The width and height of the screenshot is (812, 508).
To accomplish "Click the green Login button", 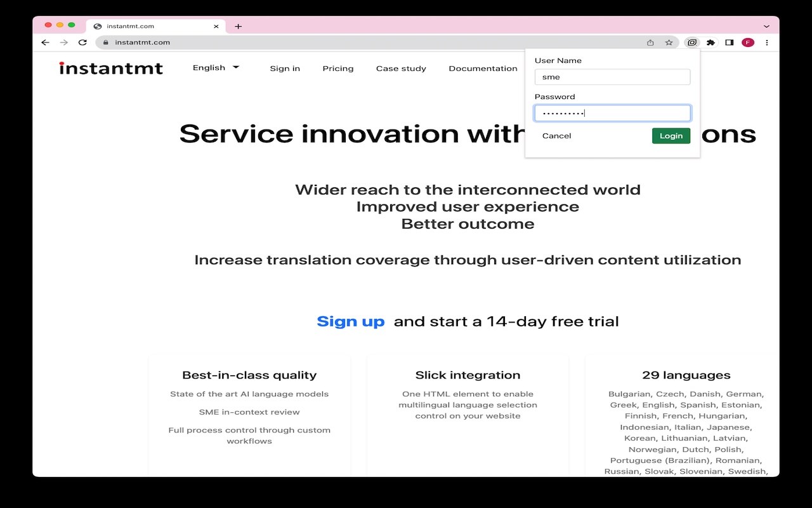I will click(x=671, y=136).
